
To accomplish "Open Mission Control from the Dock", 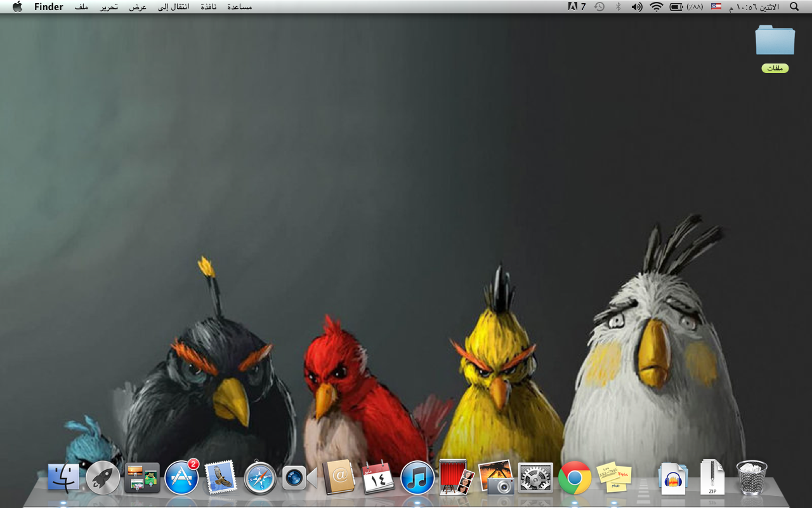I will coord(142,478).
